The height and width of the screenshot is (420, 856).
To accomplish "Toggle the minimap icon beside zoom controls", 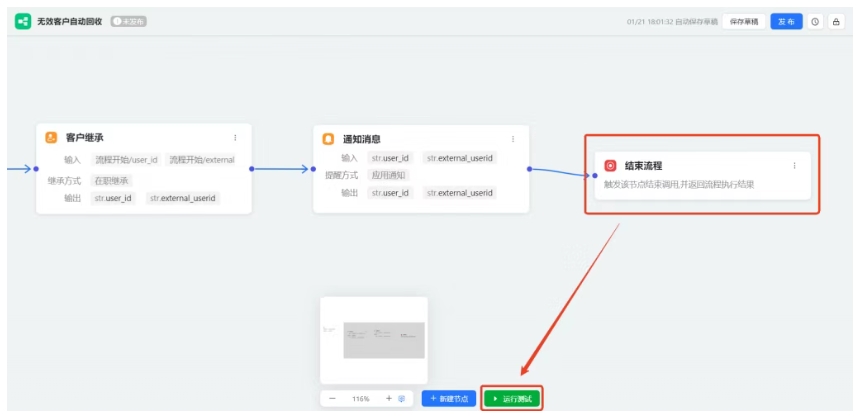I will click(x=402, y=398).
